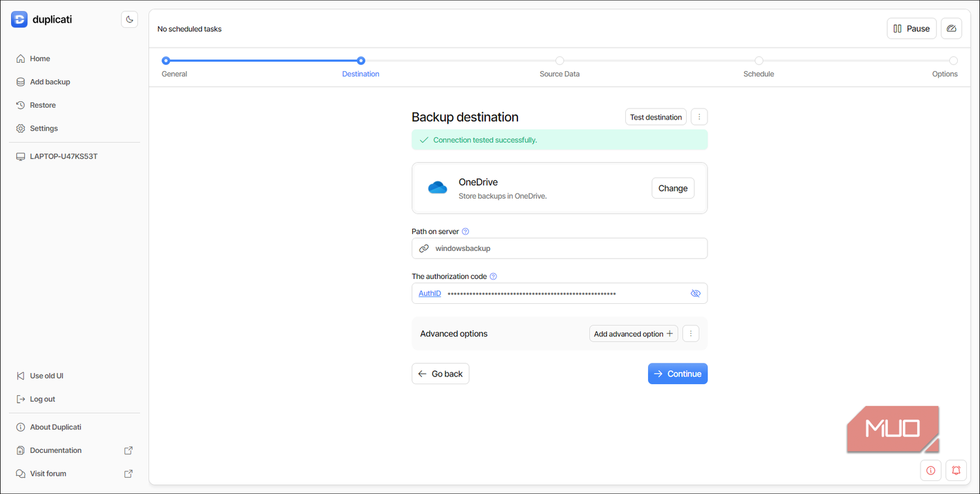Open the three-dot menu beside Test destination
The image size is (980, 494).
[x=699, y=117]
